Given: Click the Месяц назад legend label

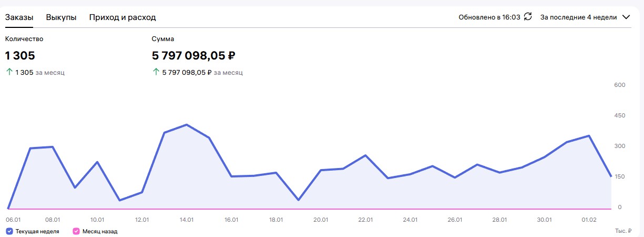Looking at the screenshot, I should click(x=100, y=231).
